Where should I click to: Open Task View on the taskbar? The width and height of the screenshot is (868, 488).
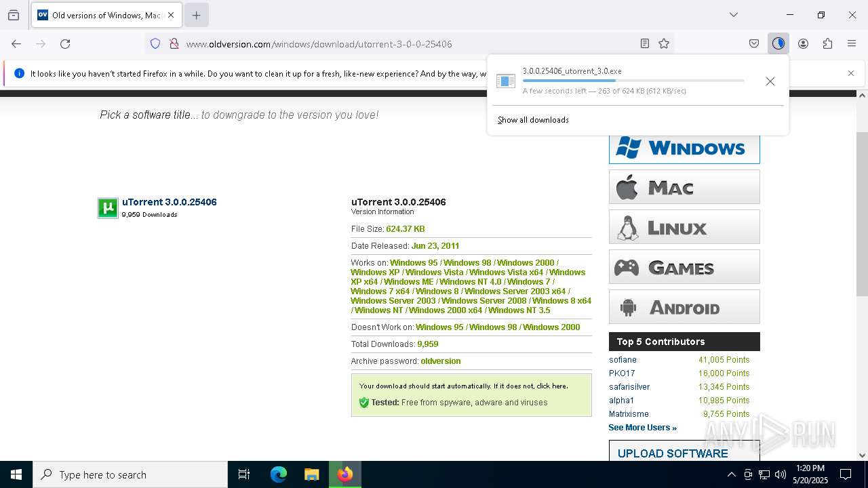click(244, 474)
